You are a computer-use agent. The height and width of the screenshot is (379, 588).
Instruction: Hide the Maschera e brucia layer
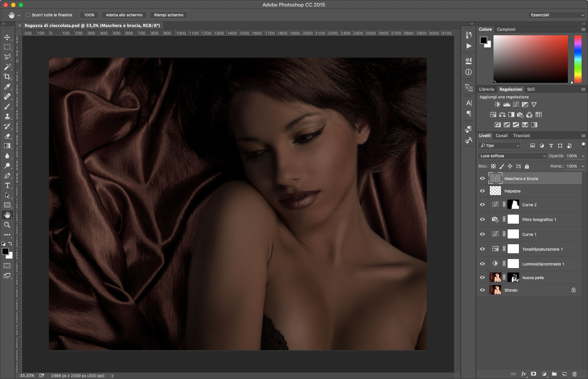tap(482, 178)
